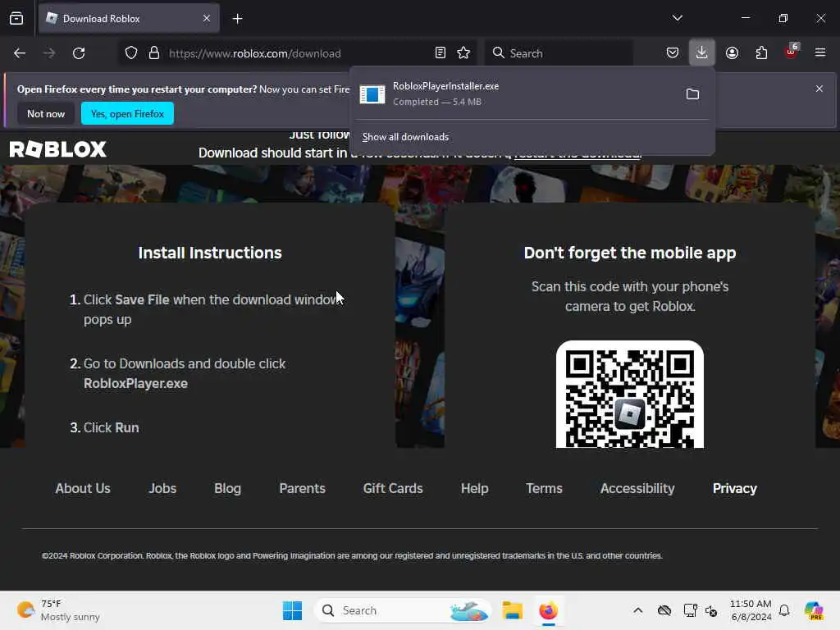The image size is (840, 630).
Task: Open the Gift Cards footer link
Action: (393, 489)
